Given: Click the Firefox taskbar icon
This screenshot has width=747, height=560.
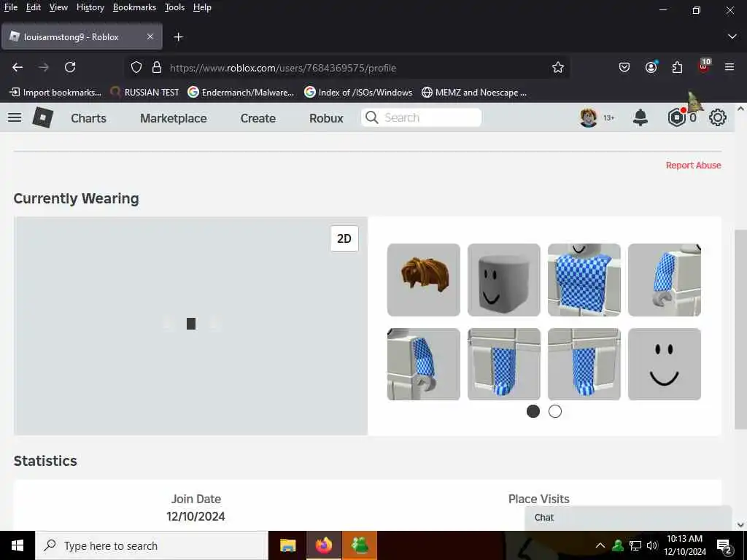Looking at the screenshot, I should (x=323, y=545).
